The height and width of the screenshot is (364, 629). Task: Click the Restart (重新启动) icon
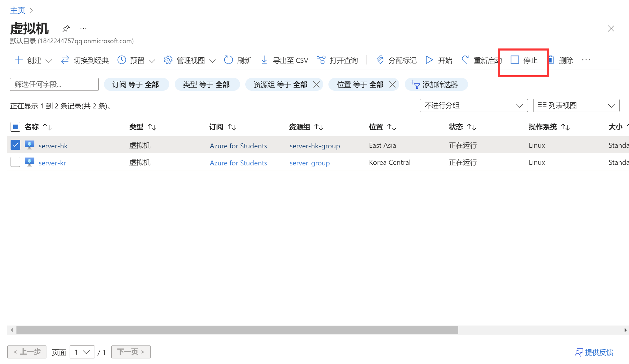(x=465, y=60)
